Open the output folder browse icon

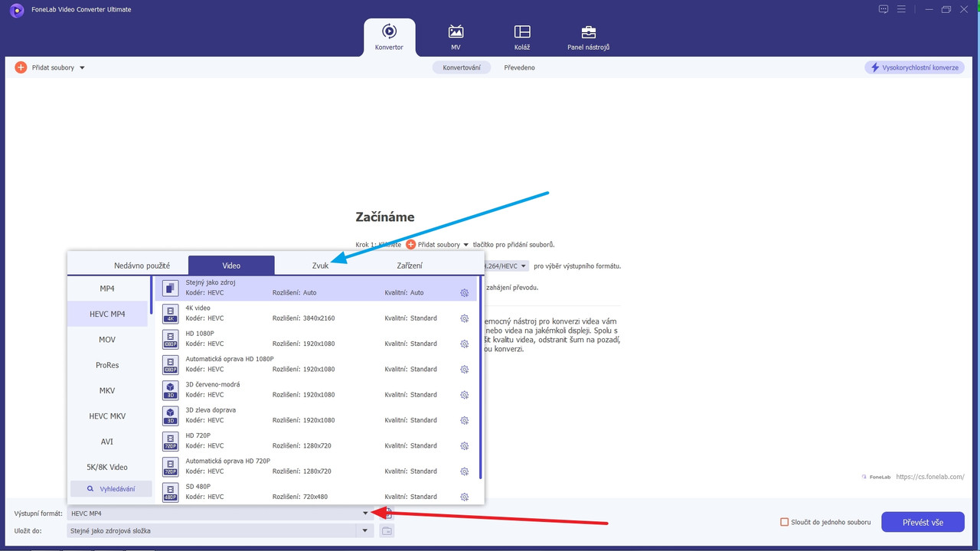coord(387,530)
